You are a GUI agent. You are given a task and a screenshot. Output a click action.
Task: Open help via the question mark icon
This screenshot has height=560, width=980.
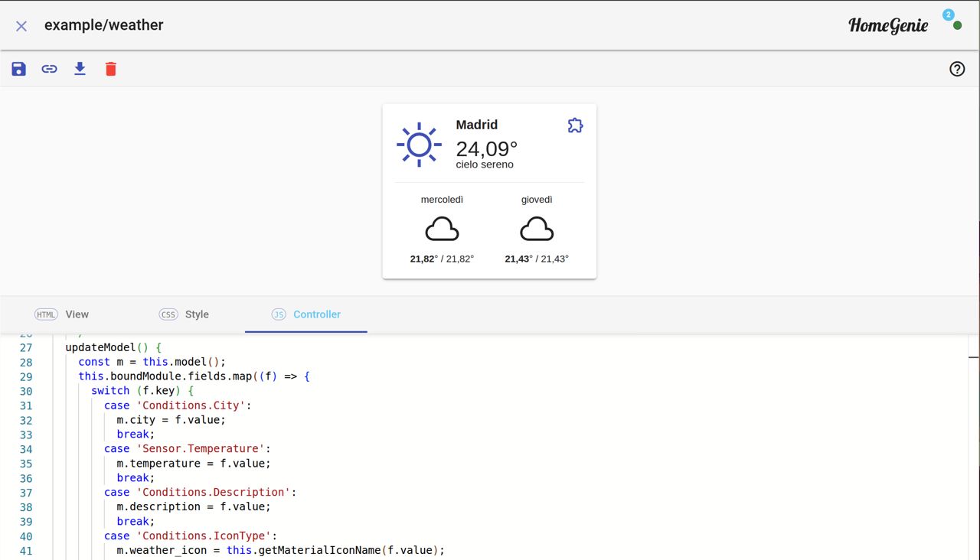pos(957,69)
